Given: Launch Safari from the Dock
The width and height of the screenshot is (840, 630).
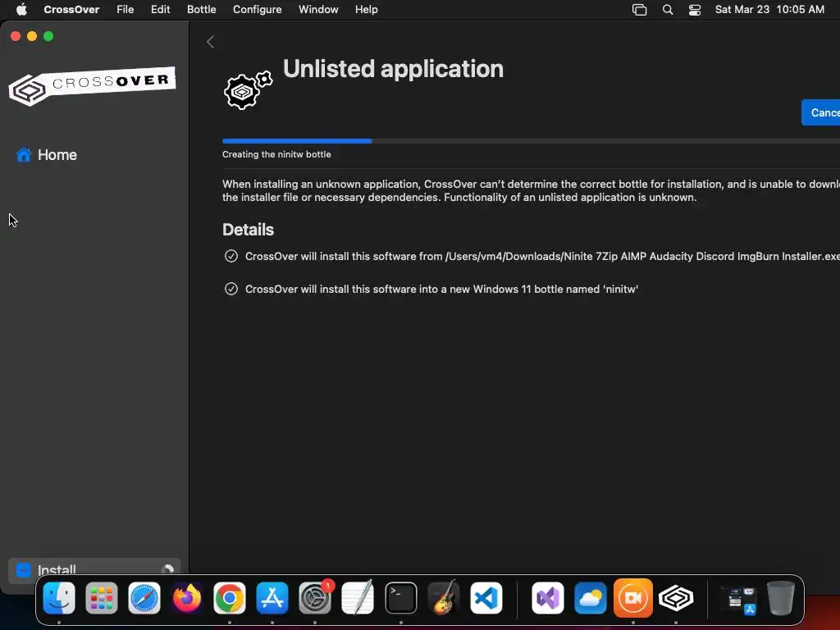Looking at the screenshot, I should tap(144, 598).
